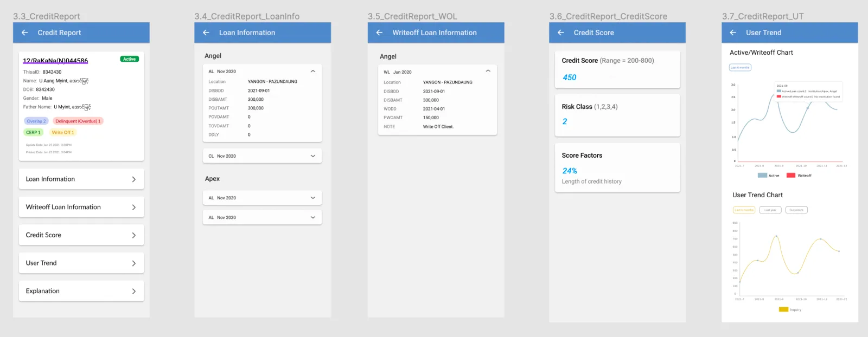Open Writeoff Loan Information via its chevron

click(x=134, y=208)
